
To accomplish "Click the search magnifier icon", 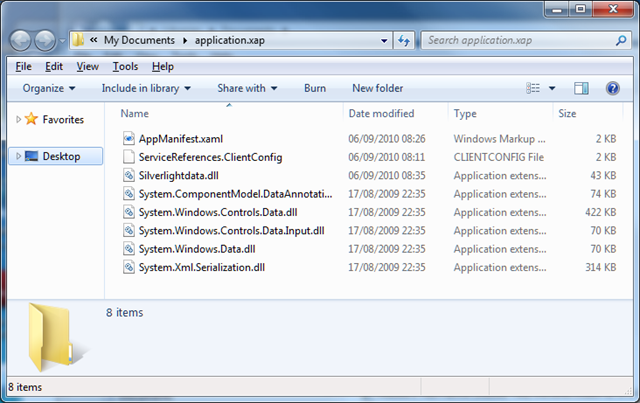I will [x=621, y=40].
